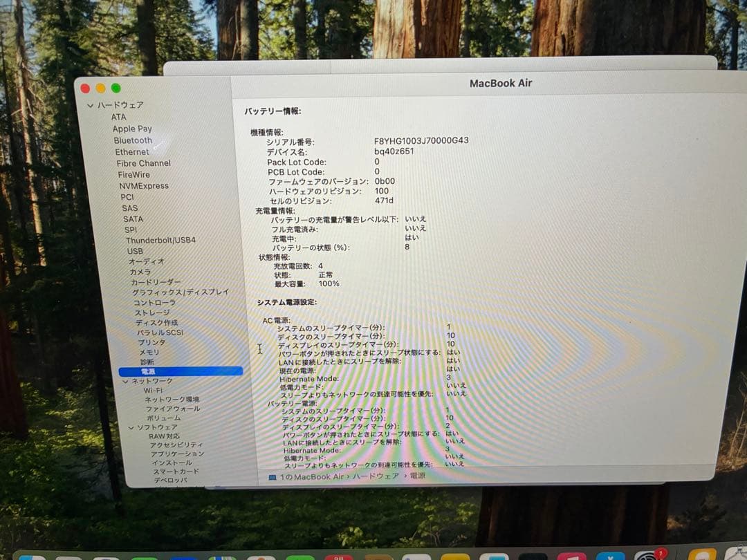The width and height of the screenshot is (747, 560).
Task: Select Bluetooth in the hardware sidebar
Action: pos(134,140)
